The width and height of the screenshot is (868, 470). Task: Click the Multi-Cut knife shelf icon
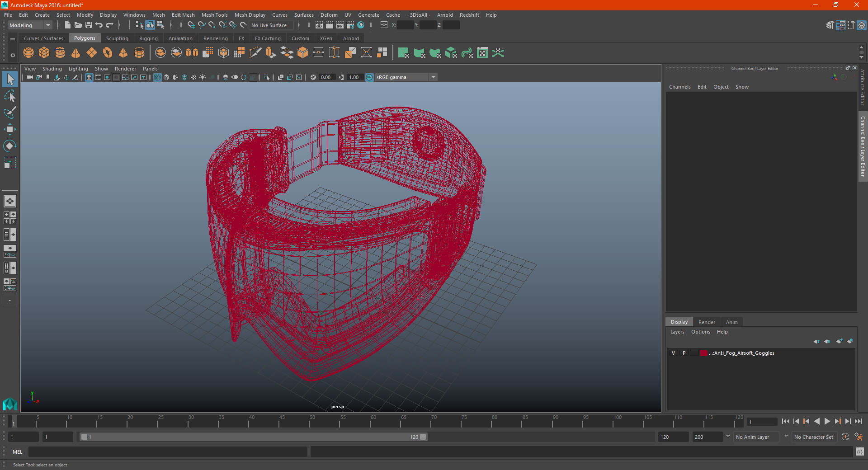pyautogui.click(x=255, y=53)
